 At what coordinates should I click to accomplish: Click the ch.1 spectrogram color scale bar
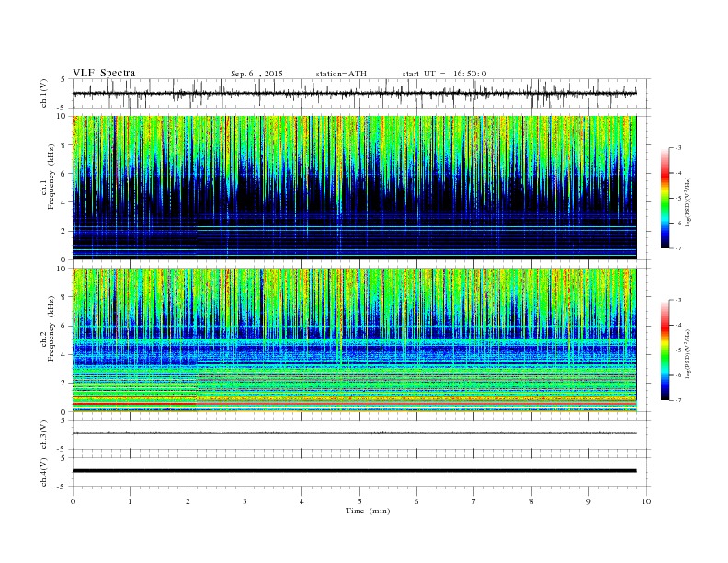click(x=665, y=199)
